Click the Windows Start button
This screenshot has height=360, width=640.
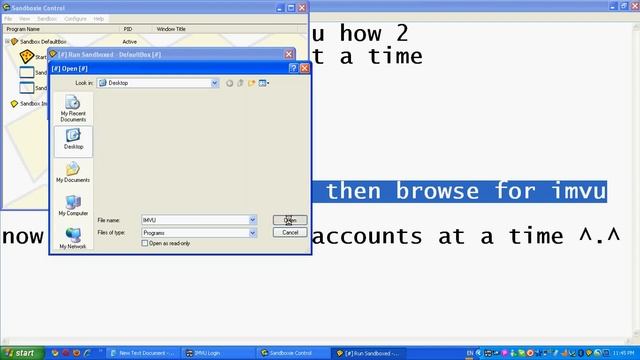pyautogui.click(x=22, y=353)
